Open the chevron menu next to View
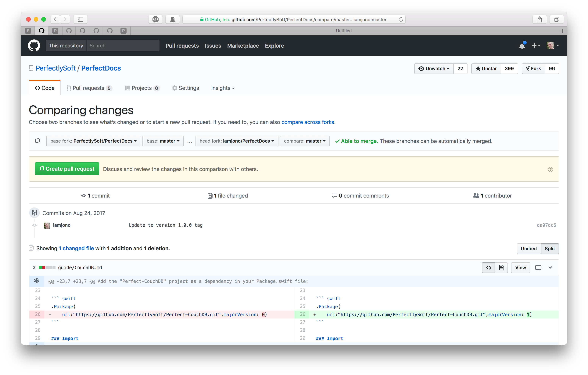This screenshot has width=588, height=375. 550,268
